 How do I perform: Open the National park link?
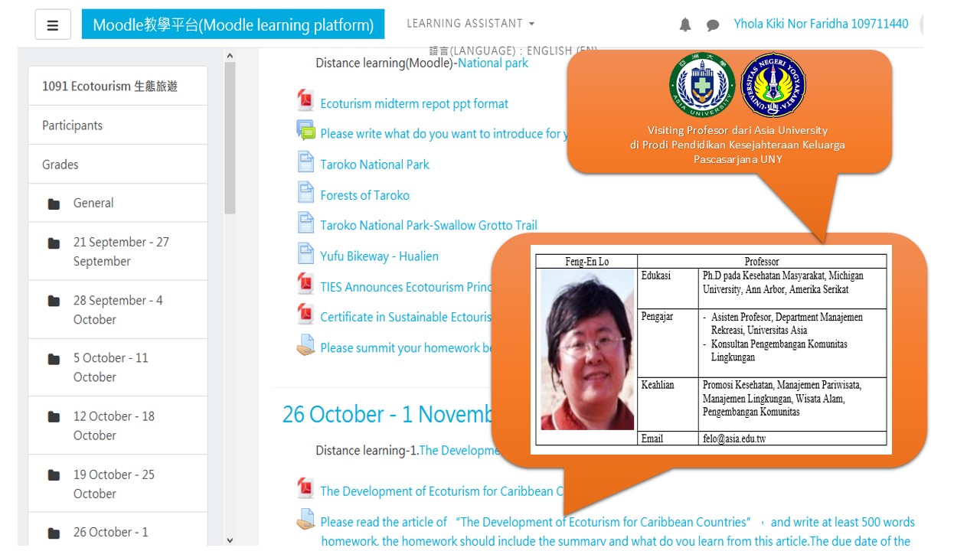coord(493,63)
